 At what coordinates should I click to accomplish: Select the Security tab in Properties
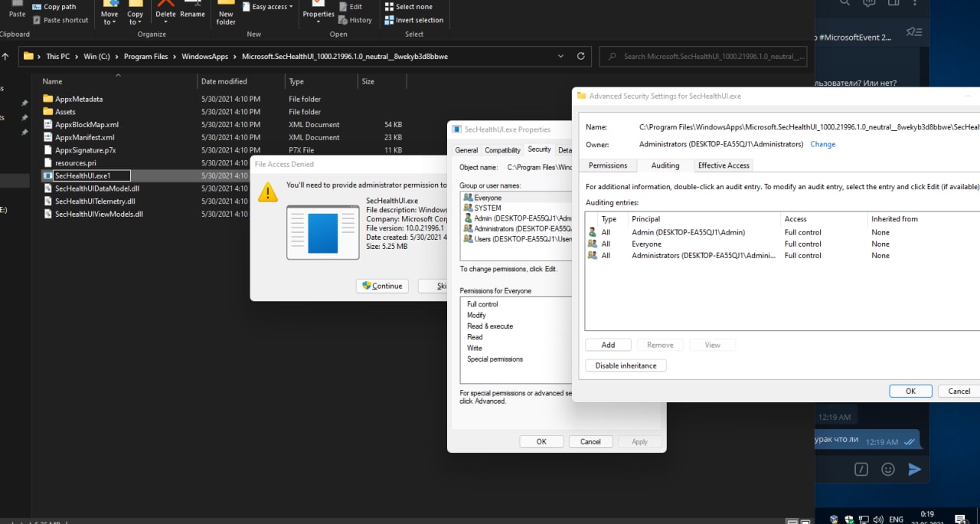539,149
